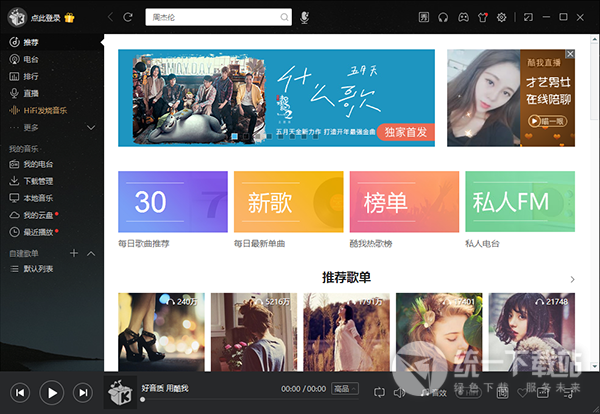Open the 默认列表 playlist

52,269
